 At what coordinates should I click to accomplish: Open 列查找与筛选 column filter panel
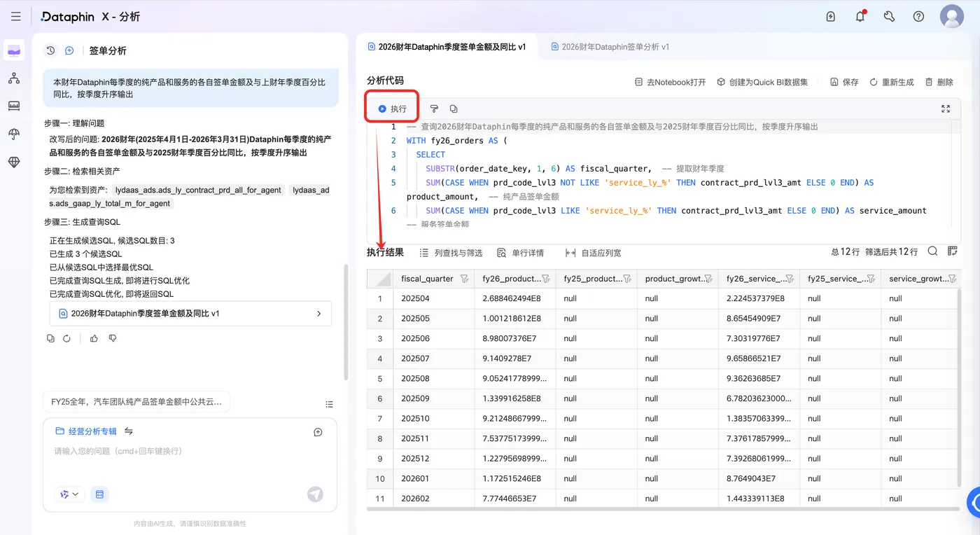click(x=451, y=253)
